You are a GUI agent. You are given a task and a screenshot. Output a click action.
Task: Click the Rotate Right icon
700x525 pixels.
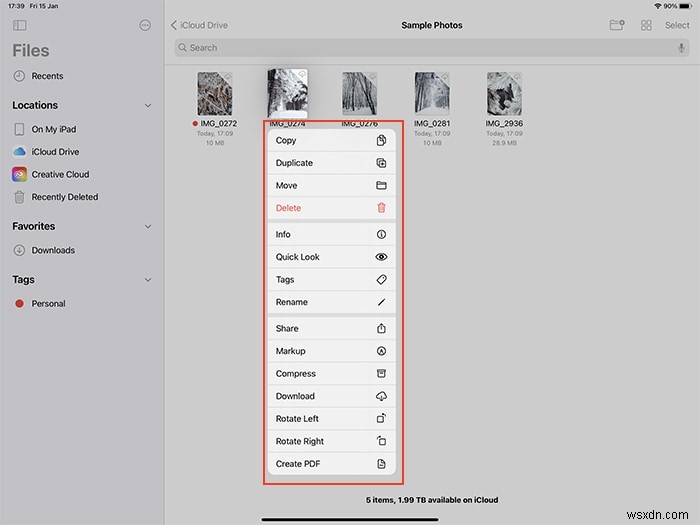pyautogui.click(x=381, y=441)
